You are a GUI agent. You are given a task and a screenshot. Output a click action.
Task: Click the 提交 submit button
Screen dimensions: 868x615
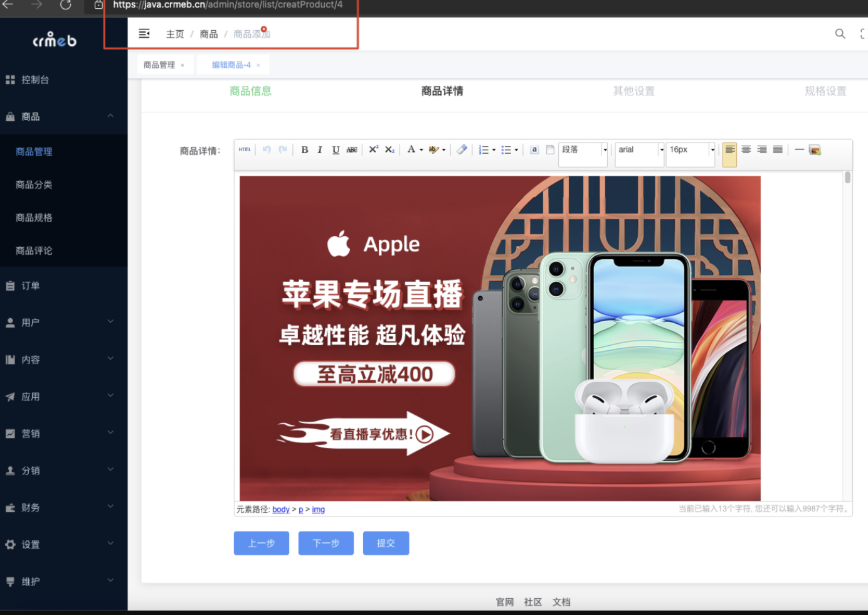[x=386, y=543]
